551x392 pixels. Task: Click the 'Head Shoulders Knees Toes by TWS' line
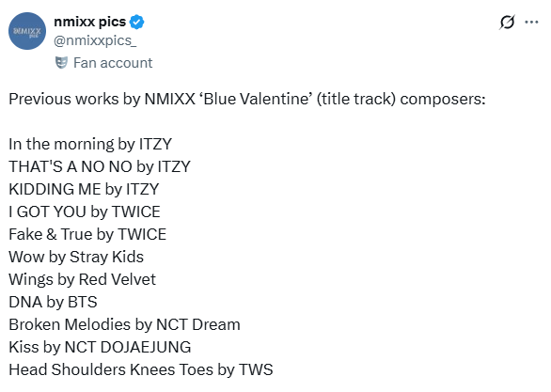tap(141, 369)
